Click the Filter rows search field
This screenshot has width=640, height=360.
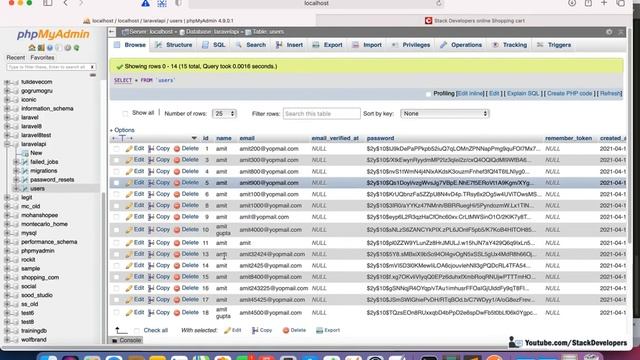(x=322, y=113)
